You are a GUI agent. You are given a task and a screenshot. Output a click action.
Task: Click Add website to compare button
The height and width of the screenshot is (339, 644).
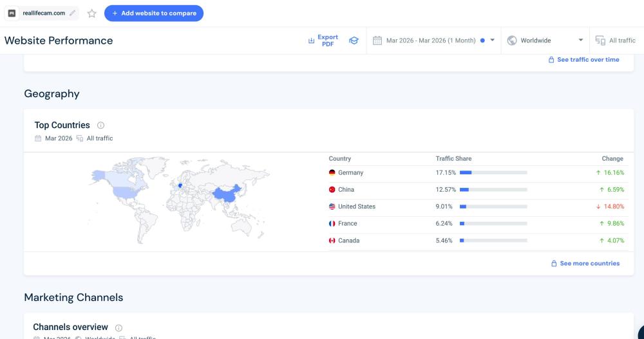click(x=154, y=14)
